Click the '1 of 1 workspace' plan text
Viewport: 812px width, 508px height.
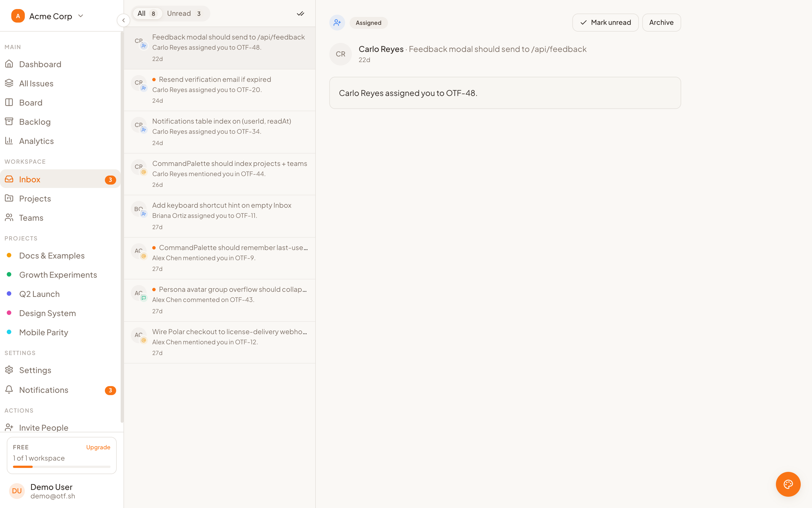tap(39, 458)
